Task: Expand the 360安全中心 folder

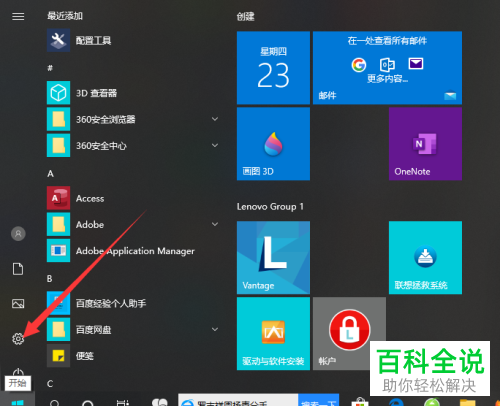Action: click(215, 145)
